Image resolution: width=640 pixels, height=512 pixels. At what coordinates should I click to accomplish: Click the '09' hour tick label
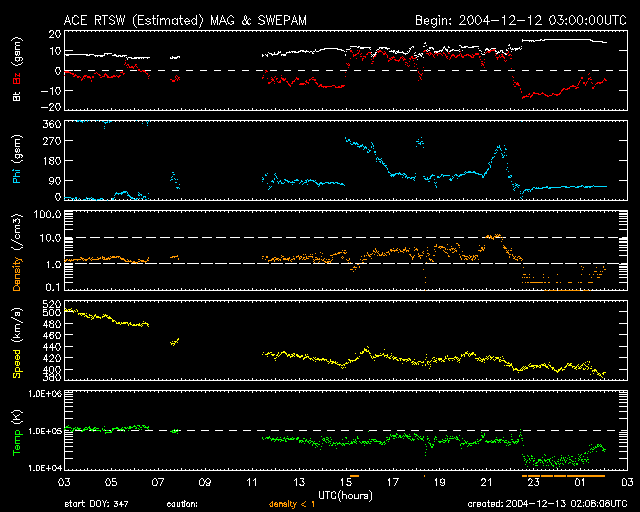click(205, 483)
